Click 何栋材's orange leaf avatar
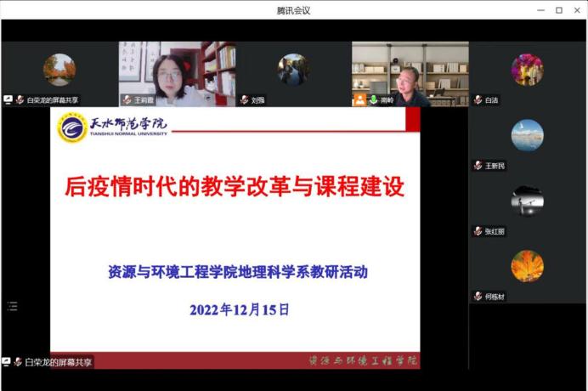Screen dimensions: 588x391 [527, 266]
